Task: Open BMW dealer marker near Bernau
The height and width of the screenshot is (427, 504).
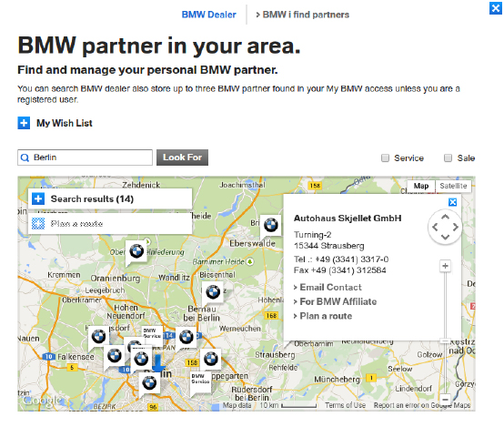Action: 213,292
